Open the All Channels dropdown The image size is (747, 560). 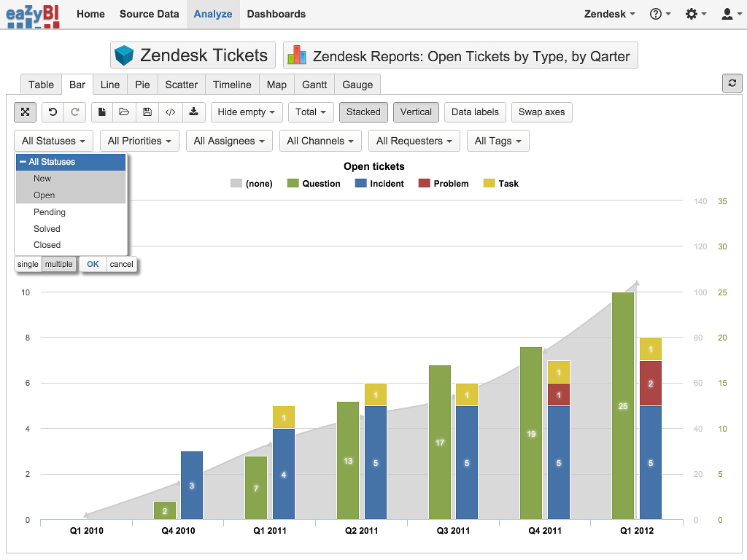320,141
